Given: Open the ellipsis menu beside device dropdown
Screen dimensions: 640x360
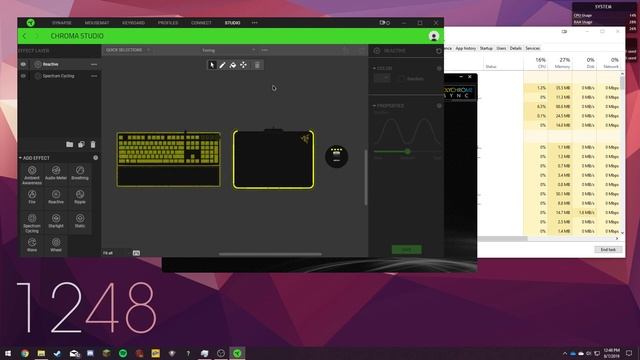Looking at the screenshot, I should coord(265,50).
